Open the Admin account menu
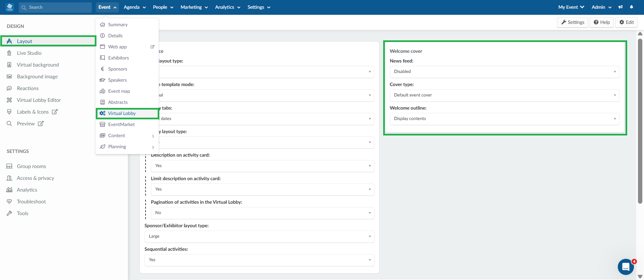Screen dimensions: 644x280 point(601,7)
